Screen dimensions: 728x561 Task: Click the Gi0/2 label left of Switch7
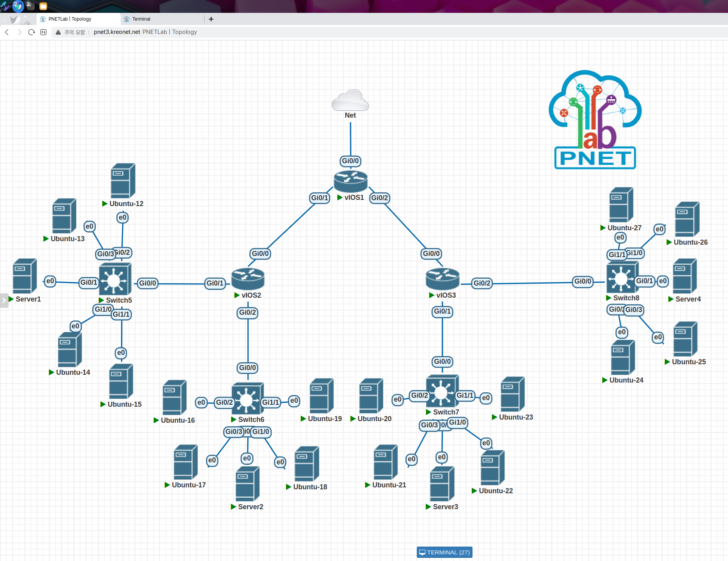(x=420, y=395)
